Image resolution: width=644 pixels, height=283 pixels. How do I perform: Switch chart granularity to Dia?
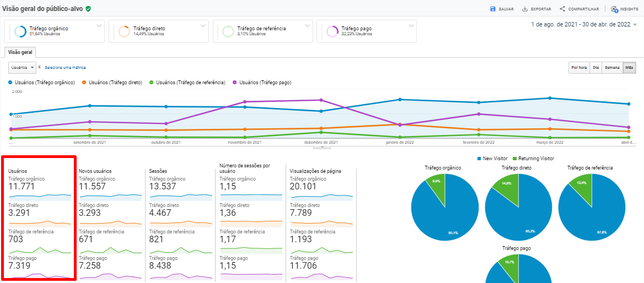pyautogui.click(x=595, y=68)
